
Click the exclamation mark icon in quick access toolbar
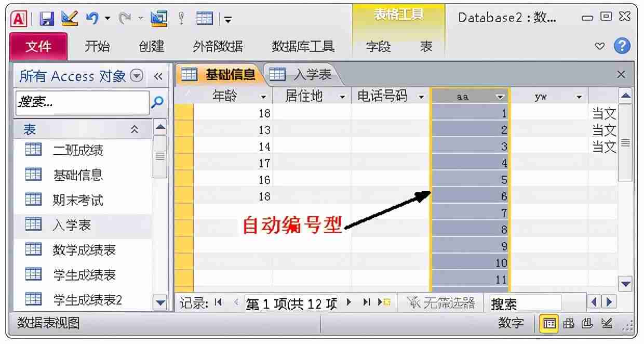click(181, 18)
